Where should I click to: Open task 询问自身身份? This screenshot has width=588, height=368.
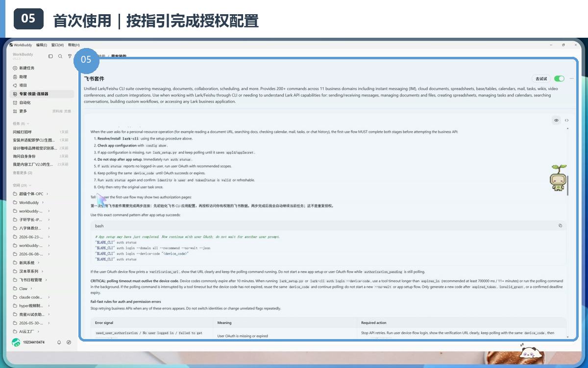point(24,156)
